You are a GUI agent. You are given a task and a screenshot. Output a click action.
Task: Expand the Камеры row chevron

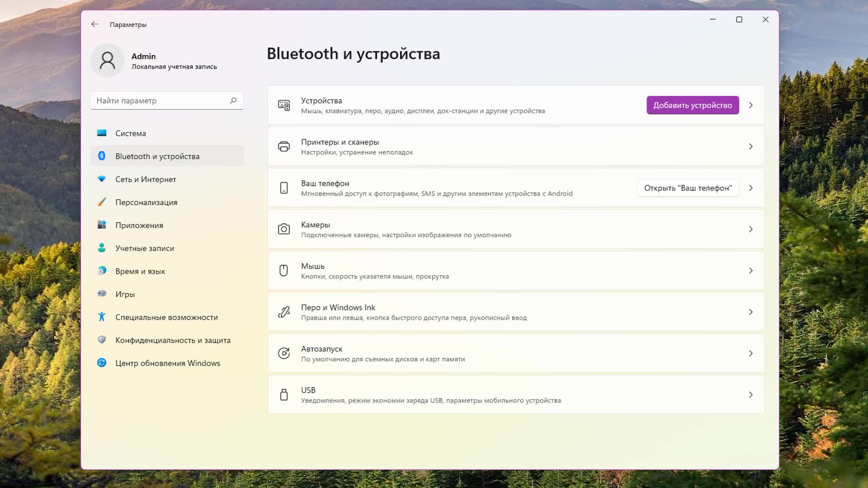pyautogui.click(x=750, y=229)
